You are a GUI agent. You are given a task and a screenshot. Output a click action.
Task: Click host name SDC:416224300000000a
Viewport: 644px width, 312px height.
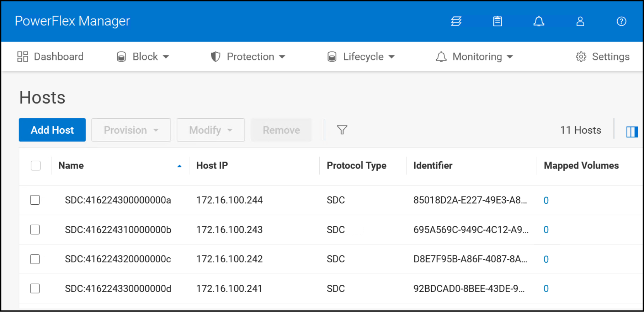coord(118,200)
